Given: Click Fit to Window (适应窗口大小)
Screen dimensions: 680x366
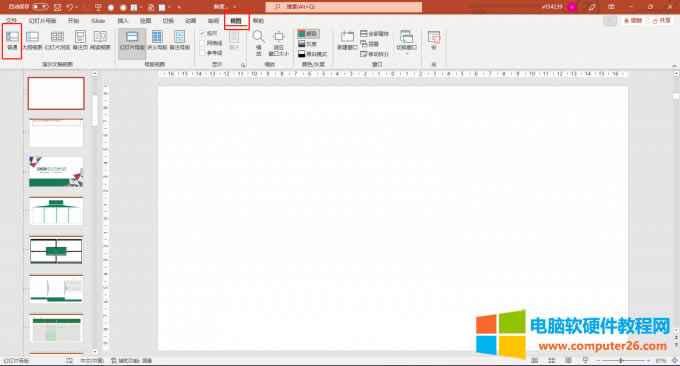Looking at the screenshot, I should (279, 43).
